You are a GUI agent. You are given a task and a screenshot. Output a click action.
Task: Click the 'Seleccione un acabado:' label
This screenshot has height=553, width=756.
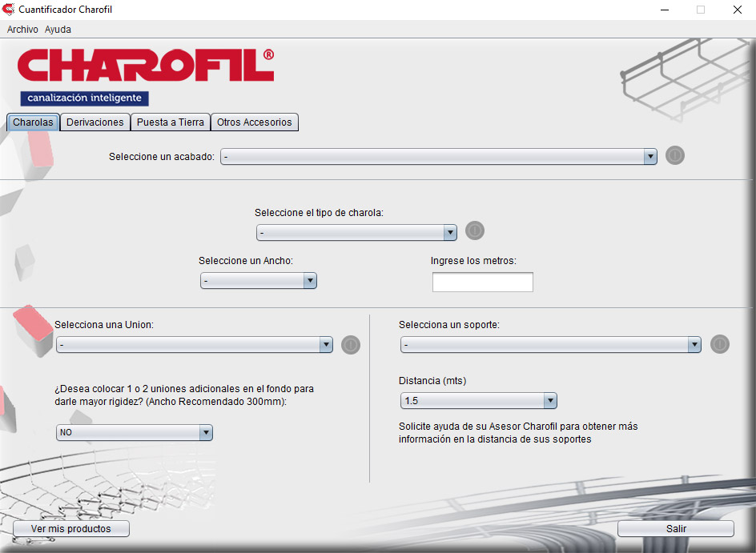[x=162, y=157]
